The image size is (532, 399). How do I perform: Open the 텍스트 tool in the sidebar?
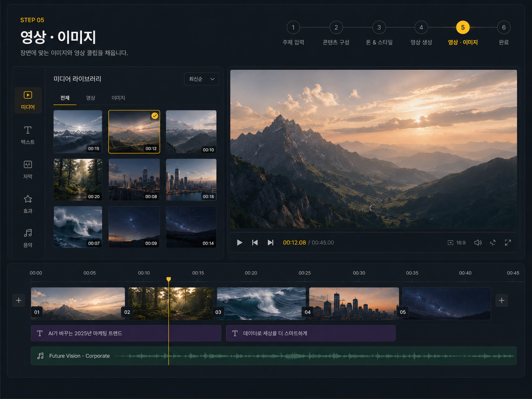(x=28, y=135)
